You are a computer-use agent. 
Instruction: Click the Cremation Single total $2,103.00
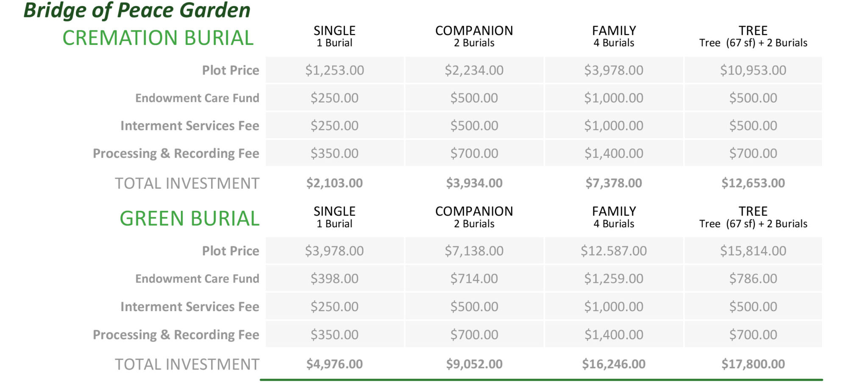pyautogui.click(x=334, y=183)
